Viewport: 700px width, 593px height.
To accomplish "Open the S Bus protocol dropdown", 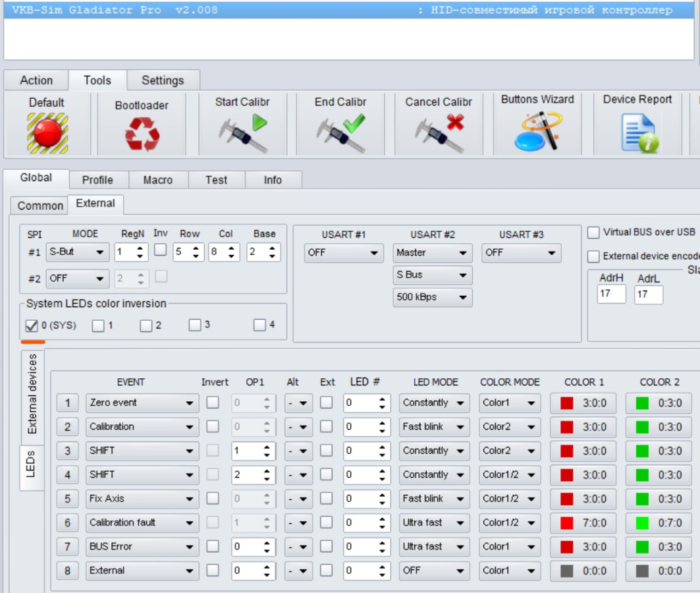I will pos(432,275).
